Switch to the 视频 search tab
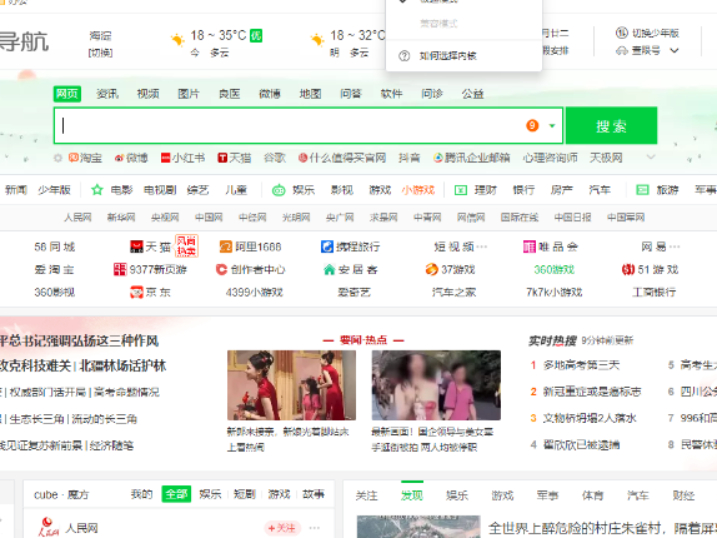The width and height of the screenshot is (717, 538). (148, 94)
